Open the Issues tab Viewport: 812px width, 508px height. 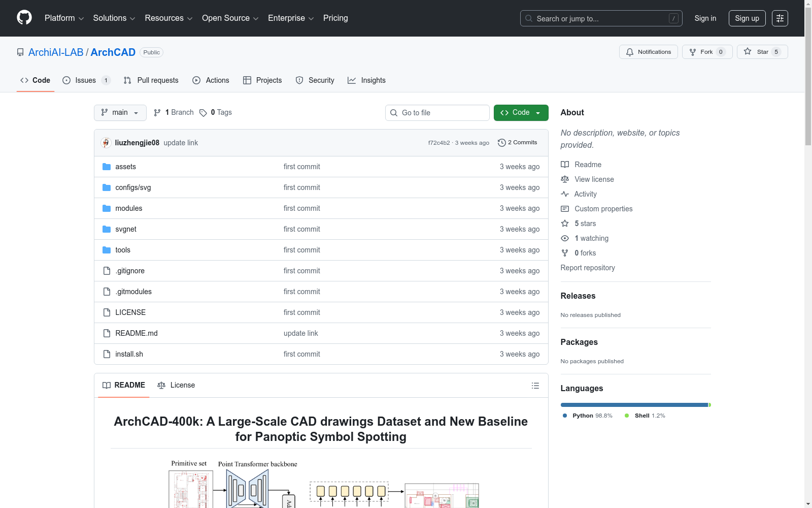click(x=86, y=80)
